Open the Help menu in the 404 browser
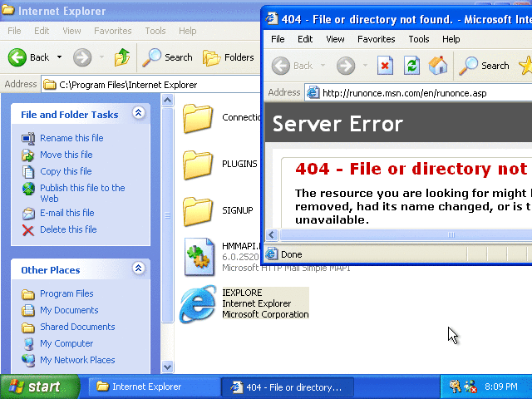 tap(451, 39)
